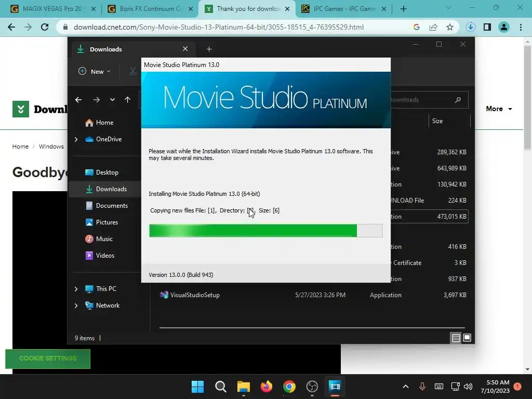Go back in Chrome browser
The width and height of the screenshot is (532, 399).
(11, 27)
